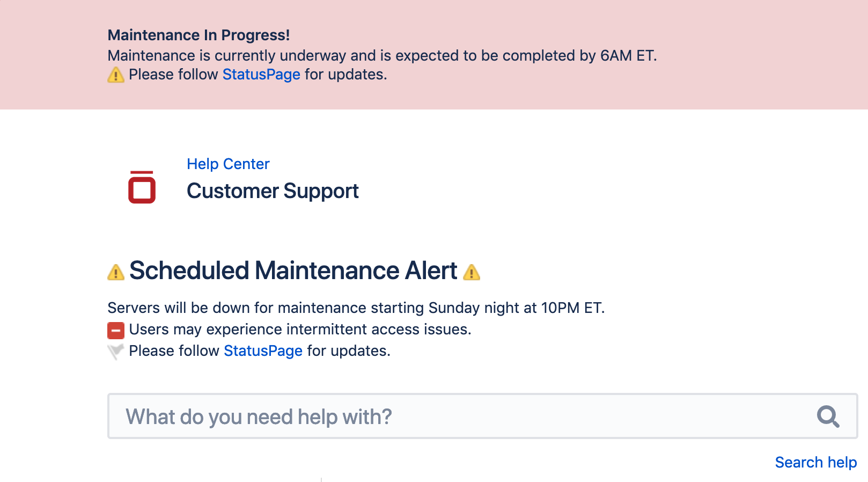Click the 'expected to be completed by 6AM ET' line
Viewport: 868px width, 482px height.
pyautogui.click(x=382, y=56)
